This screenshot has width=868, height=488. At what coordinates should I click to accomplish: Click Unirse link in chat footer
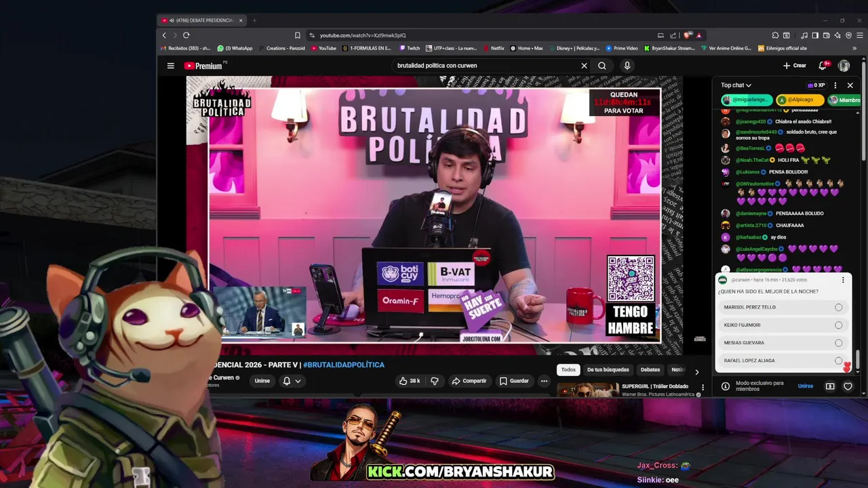coord(806,386)
